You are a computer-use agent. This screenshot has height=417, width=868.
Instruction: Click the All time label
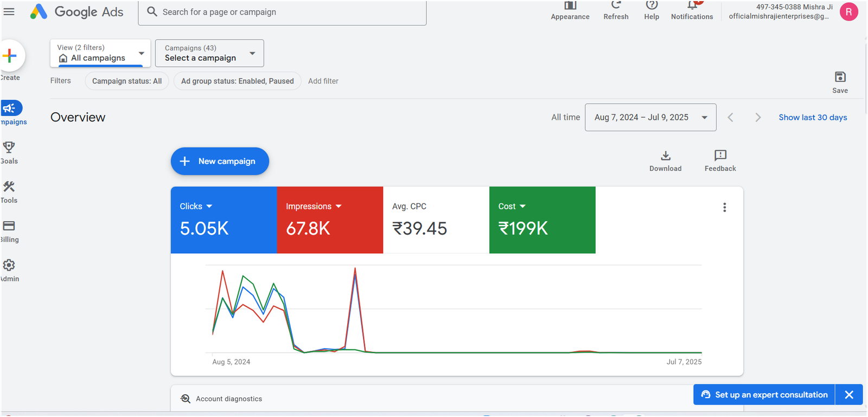tap(565, 117)
